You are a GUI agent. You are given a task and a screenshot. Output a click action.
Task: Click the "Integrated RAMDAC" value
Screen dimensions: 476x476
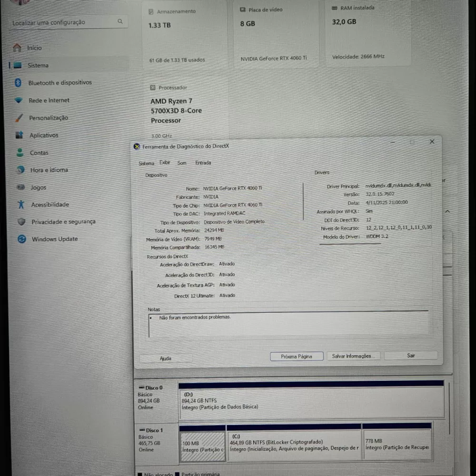pos(224,213)
